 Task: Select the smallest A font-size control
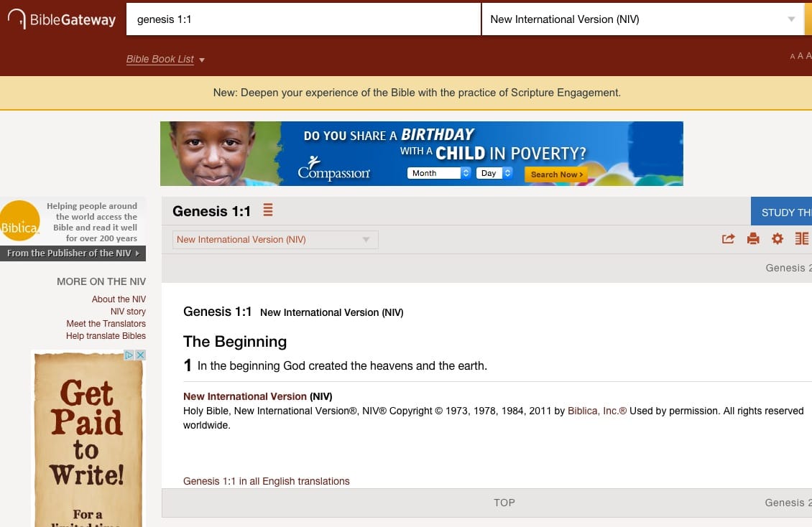click(x=792, y=56)
